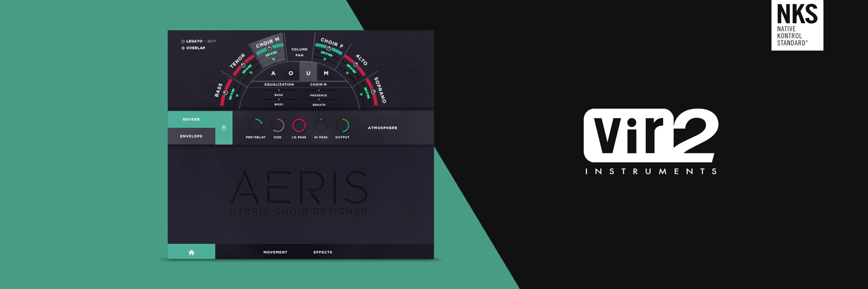This screenshot has width=868, height=289.
Task: Toggle the Alto section power icon
Action: (355, 65)
